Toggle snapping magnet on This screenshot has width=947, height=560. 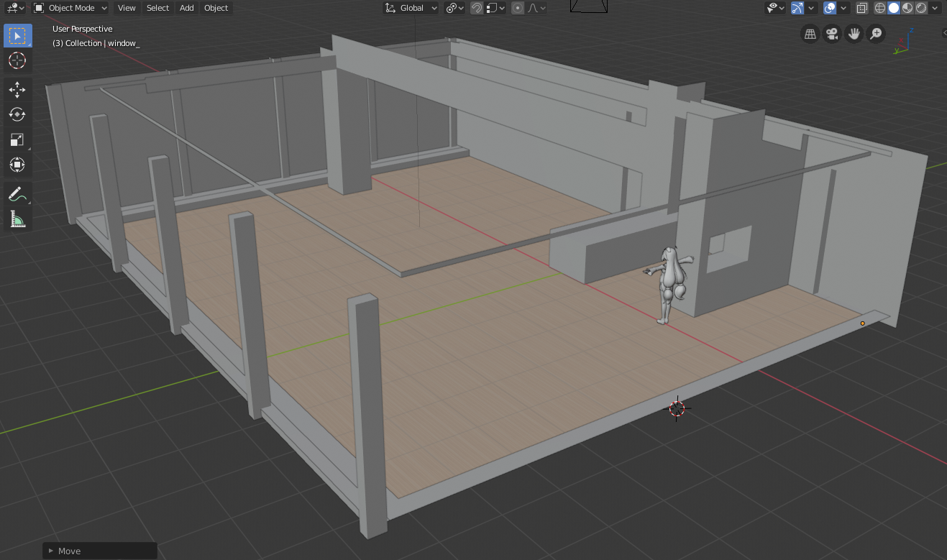476,8
